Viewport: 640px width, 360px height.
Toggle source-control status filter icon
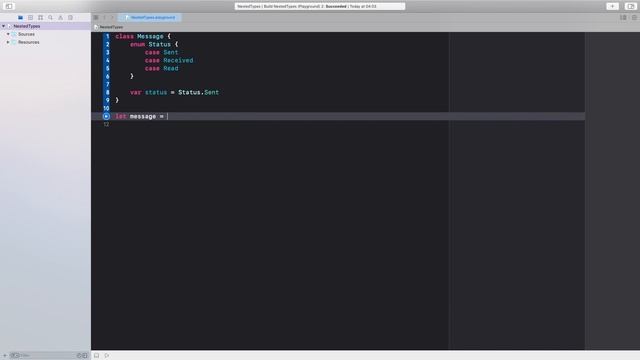coord(85,356)
